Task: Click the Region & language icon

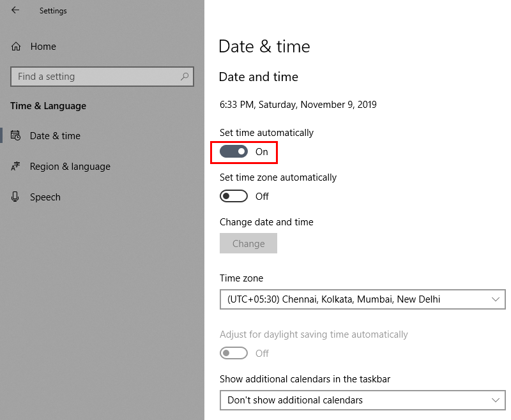Action: click(15, 167)
